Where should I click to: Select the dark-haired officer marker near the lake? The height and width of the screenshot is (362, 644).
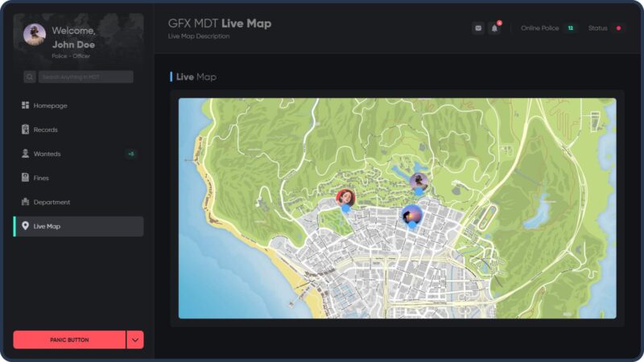(419, 183)
